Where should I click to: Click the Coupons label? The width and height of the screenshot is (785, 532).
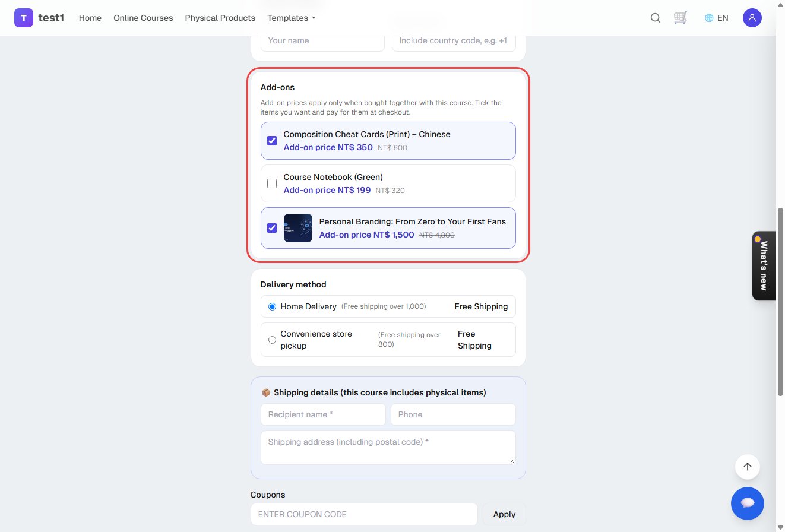268,495
